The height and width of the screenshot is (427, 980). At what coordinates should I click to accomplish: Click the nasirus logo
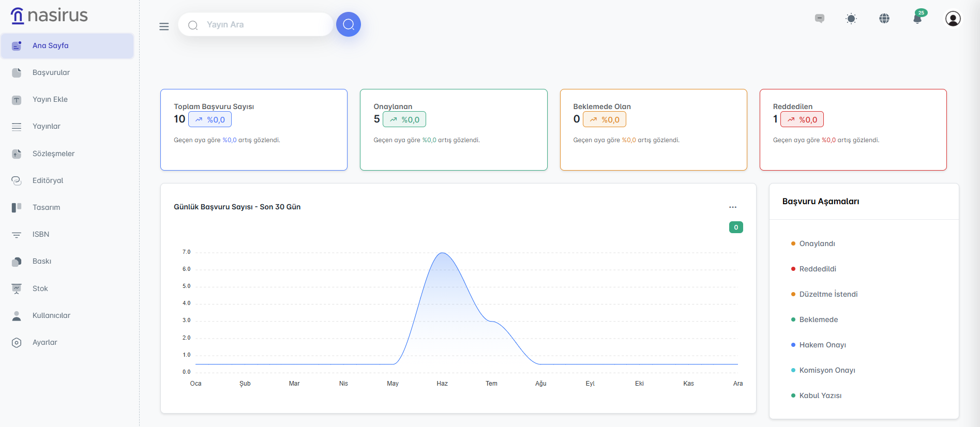click(x=50, y=16)
